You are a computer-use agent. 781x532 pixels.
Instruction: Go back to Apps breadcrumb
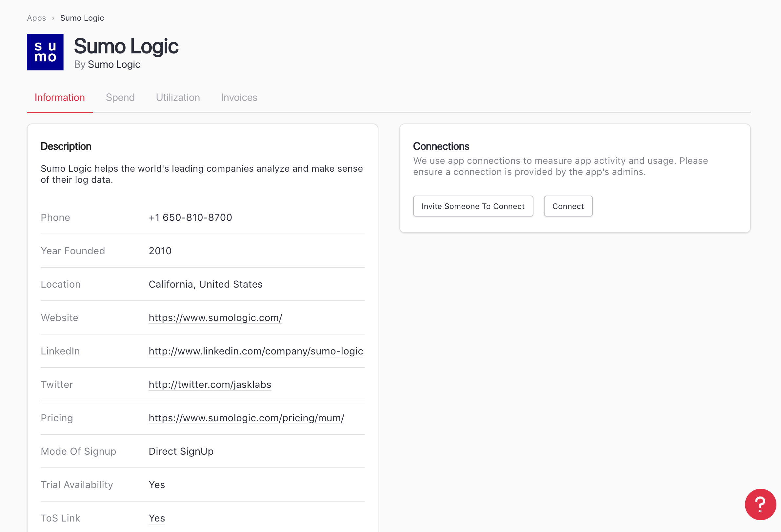point(36,18)
